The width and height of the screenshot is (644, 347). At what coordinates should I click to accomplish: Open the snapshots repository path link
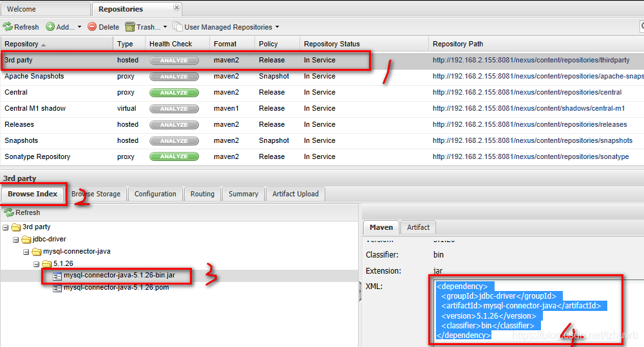(x=533, y=140)
